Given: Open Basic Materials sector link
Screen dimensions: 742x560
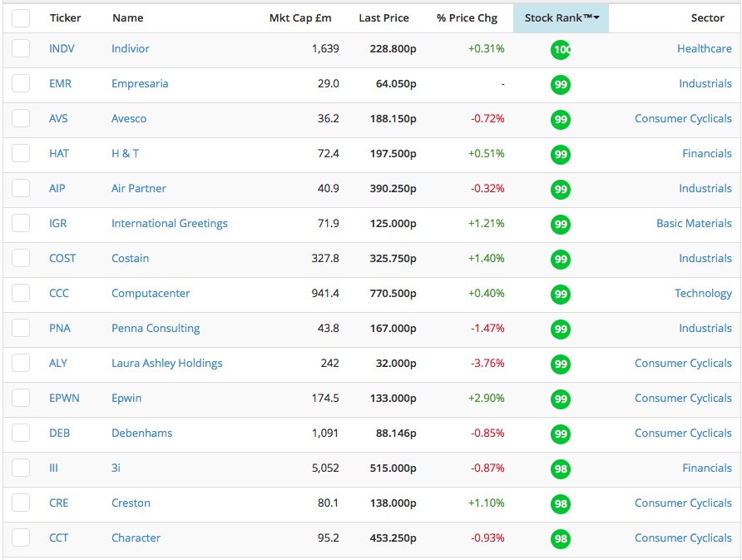Looking at the screenshot, I should click(694, 224).
